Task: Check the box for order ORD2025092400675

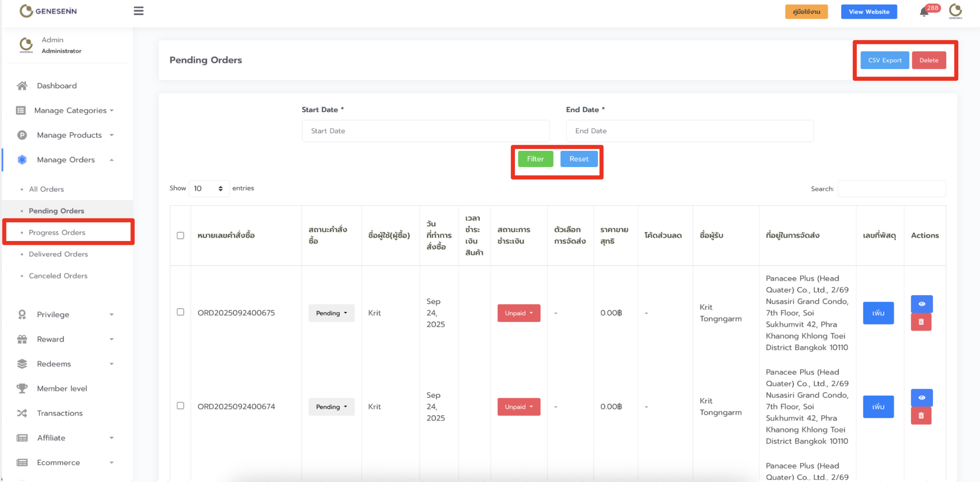Action: 180,312
